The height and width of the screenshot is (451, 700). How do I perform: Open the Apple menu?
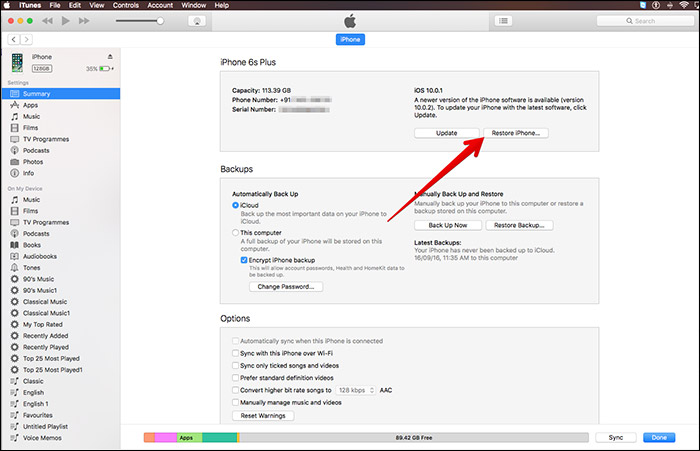coord(7,5)
